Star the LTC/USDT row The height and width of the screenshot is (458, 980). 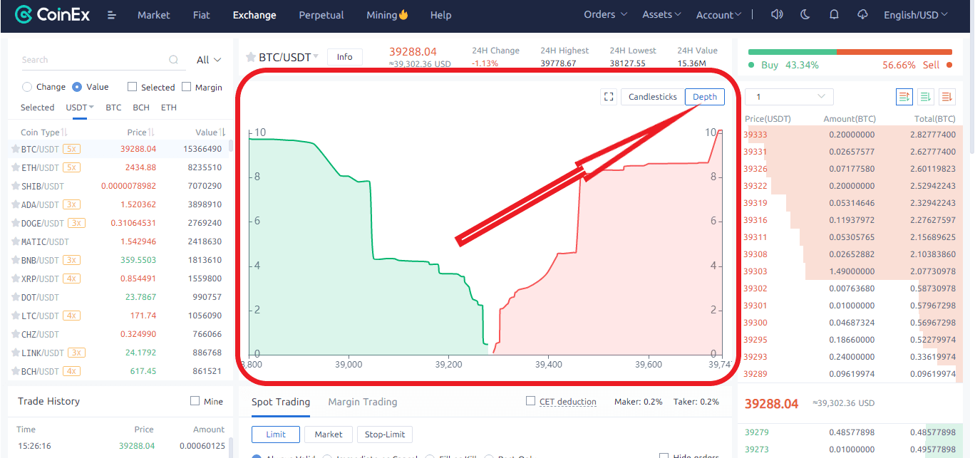pyautogui.click(x=15, y=316)
